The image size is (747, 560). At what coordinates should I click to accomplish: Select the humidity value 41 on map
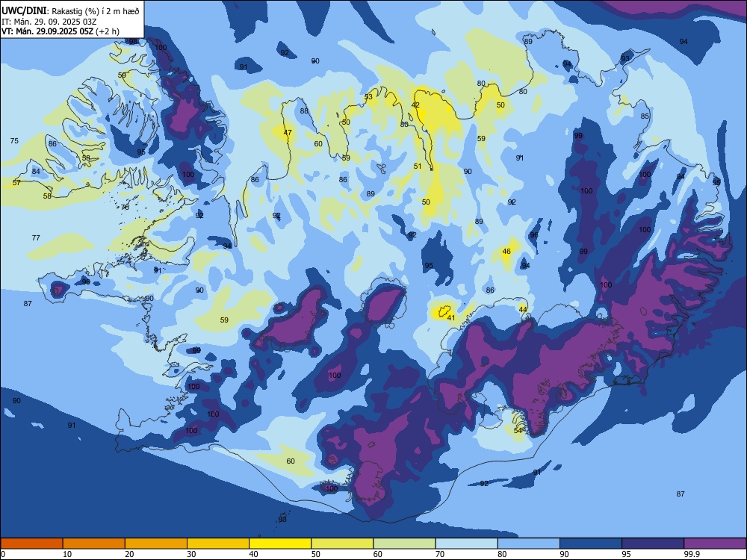click(x=451, y=317)
